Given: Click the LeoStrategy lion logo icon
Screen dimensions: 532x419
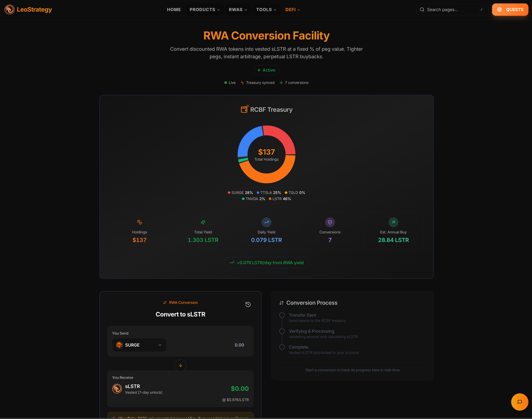Looking at the screenshot, I should pyautogui.click(x=10, y=10).
